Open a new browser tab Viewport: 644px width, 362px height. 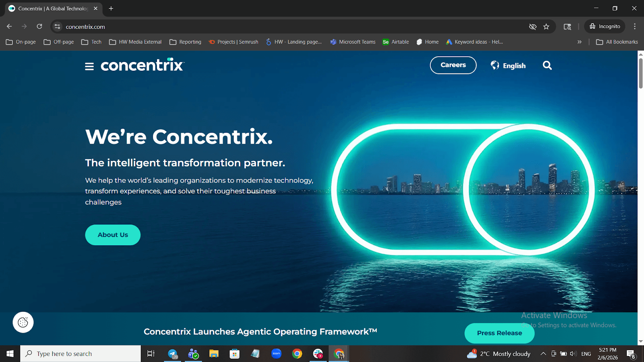[111, 8]
